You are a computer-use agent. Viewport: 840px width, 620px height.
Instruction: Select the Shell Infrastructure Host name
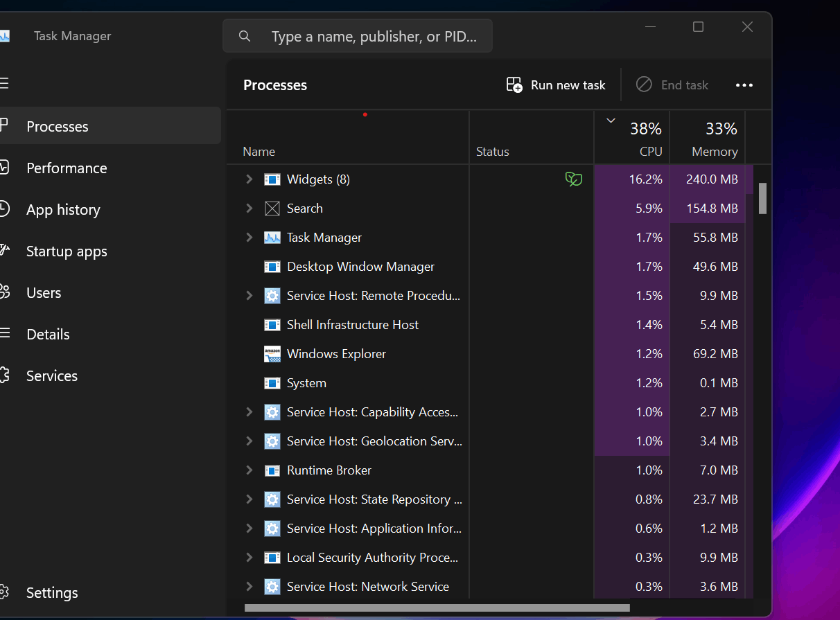[353, 325]
